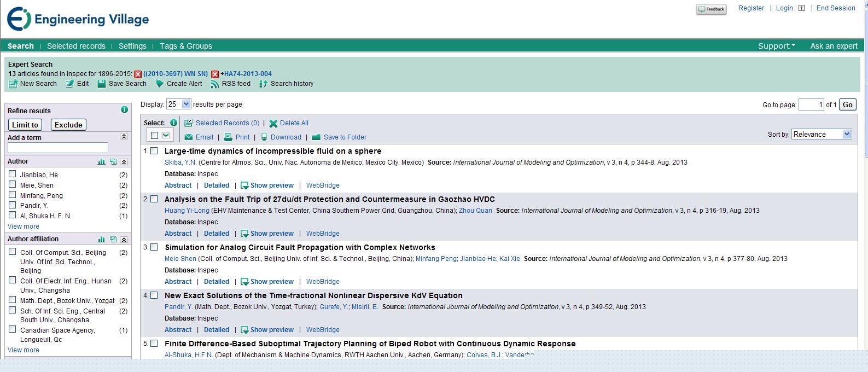The height and width of the screenshot is (372, 868).
Task: Click the End Session link
Action: coord(836,8)
